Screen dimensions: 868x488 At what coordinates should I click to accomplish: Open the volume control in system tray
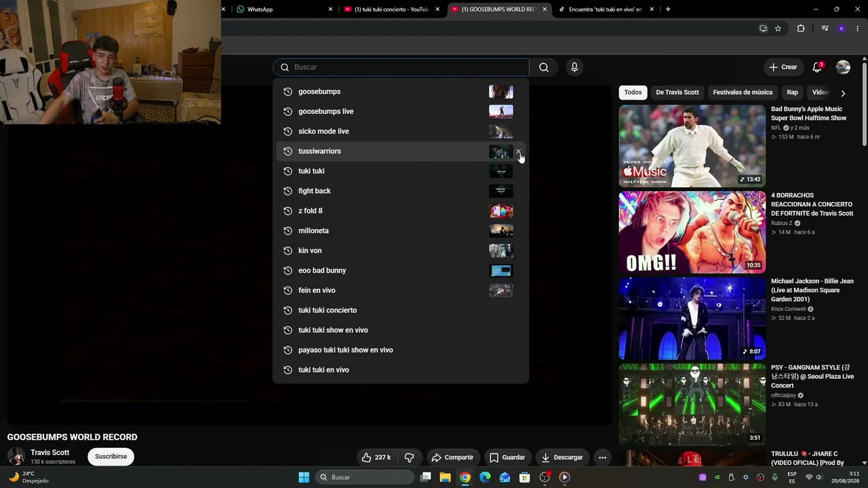819,477
